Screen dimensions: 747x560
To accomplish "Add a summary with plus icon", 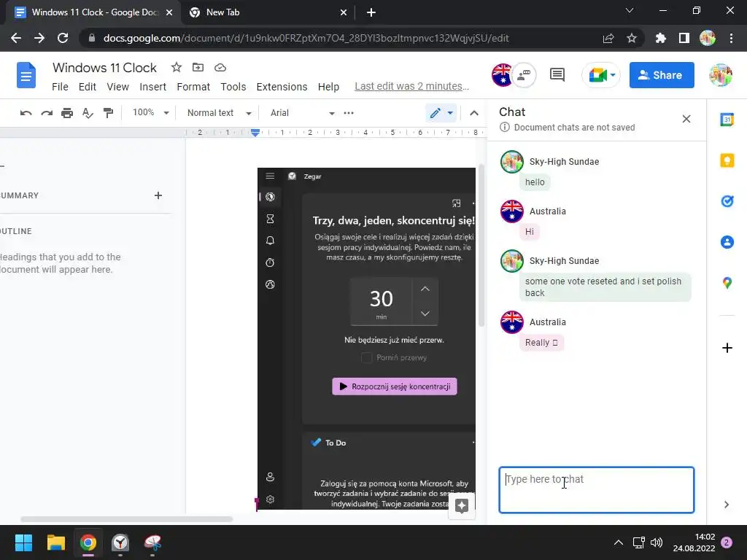I will 158,195.
